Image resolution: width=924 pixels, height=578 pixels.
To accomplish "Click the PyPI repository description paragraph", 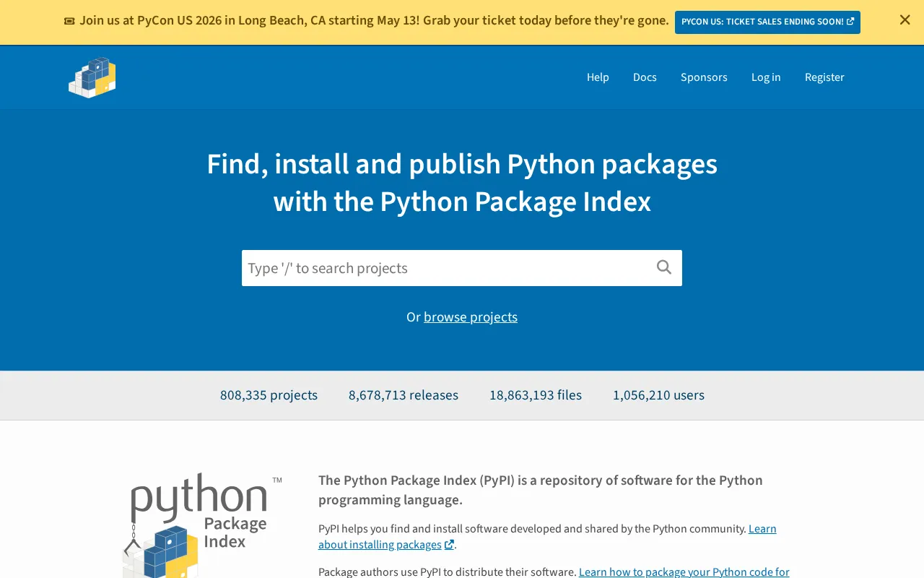I will [541, 490].
